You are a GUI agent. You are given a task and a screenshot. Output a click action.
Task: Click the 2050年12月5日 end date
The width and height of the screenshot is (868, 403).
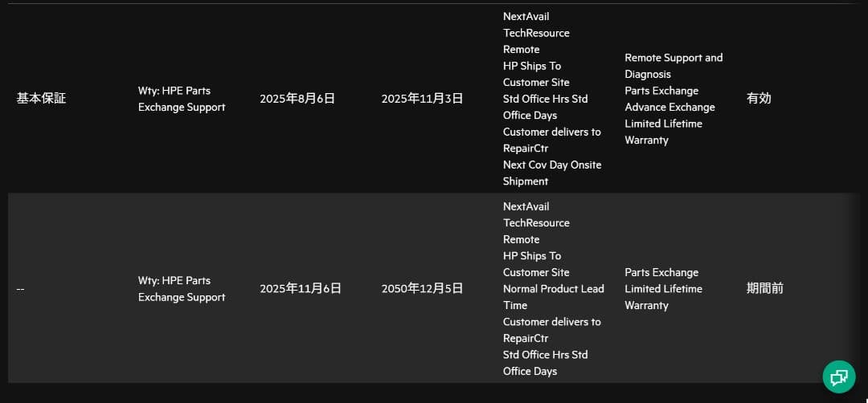(x=422, y=289)
